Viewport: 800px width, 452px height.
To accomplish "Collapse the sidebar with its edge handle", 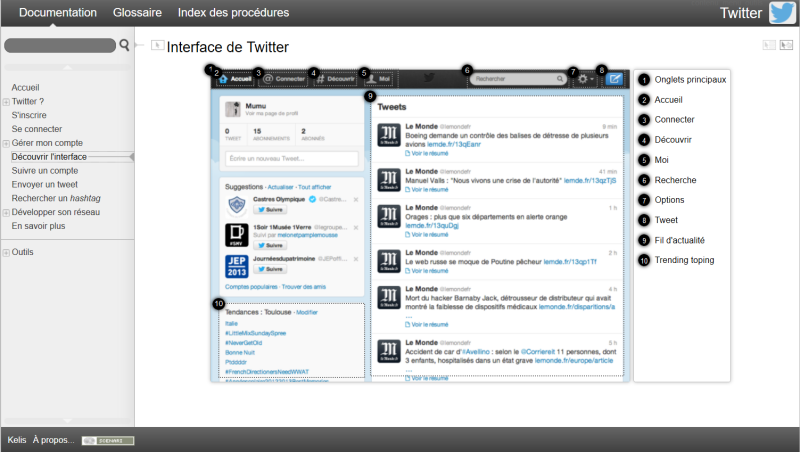I will pyautogui.click(x=138, y=45).
